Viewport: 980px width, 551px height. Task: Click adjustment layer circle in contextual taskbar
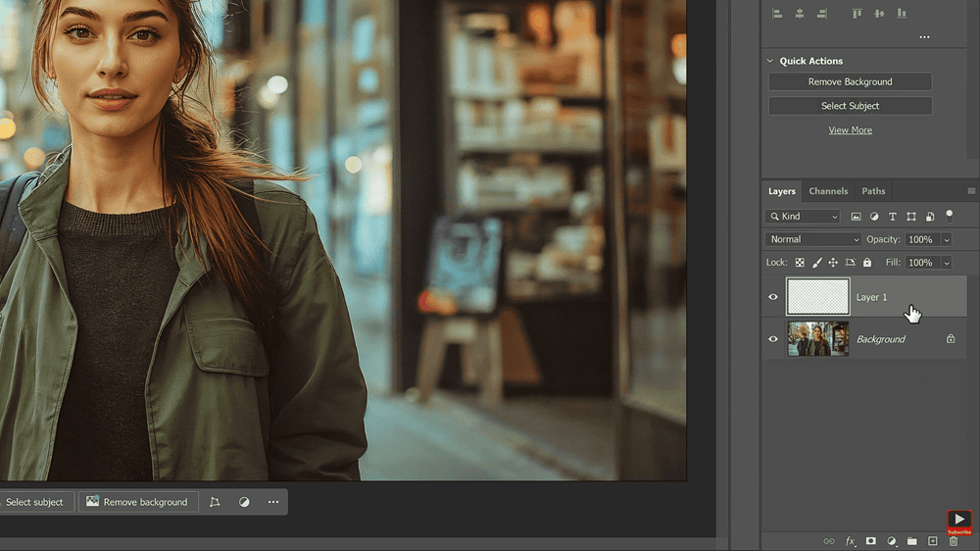click(x=244, y=502)
